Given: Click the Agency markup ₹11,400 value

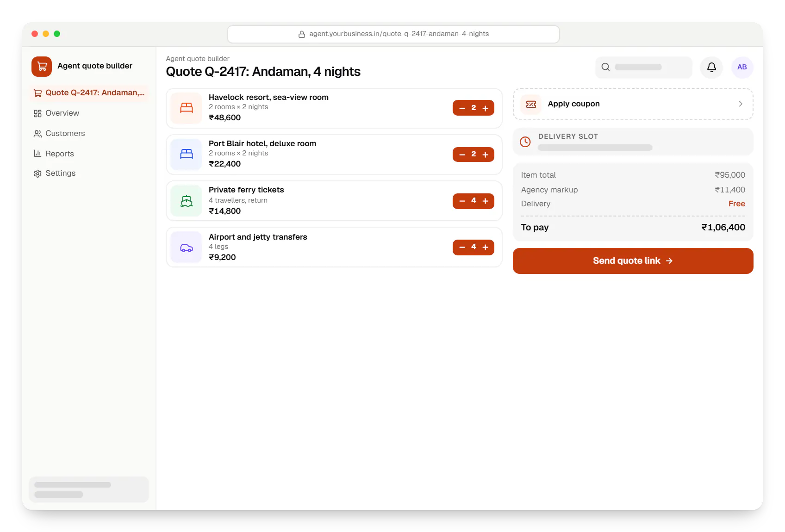Looking at the screenshot, I should coord(730,190).
